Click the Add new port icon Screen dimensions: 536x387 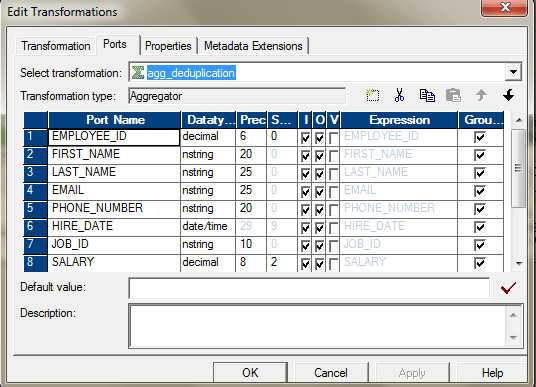click(x=373, y=95)
